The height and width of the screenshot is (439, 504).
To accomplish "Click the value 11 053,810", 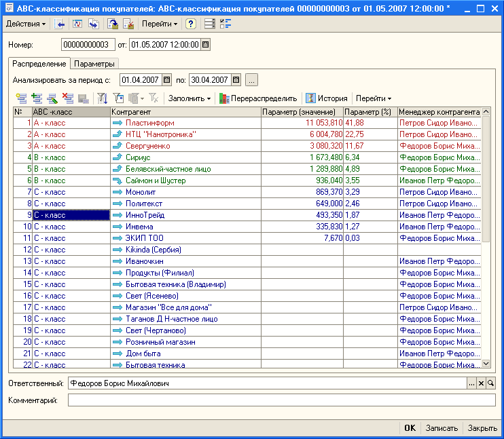I will [324, 123].
